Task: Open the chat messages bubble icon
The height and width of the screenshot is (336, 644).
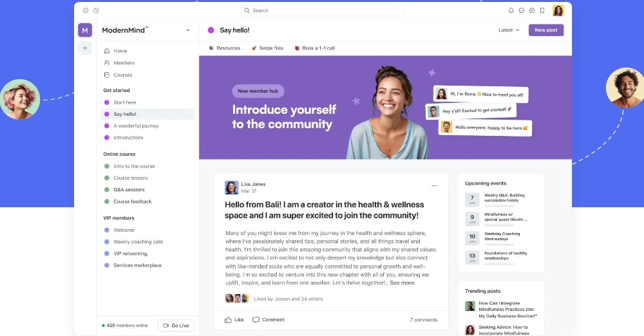Action: coord(522,11)
